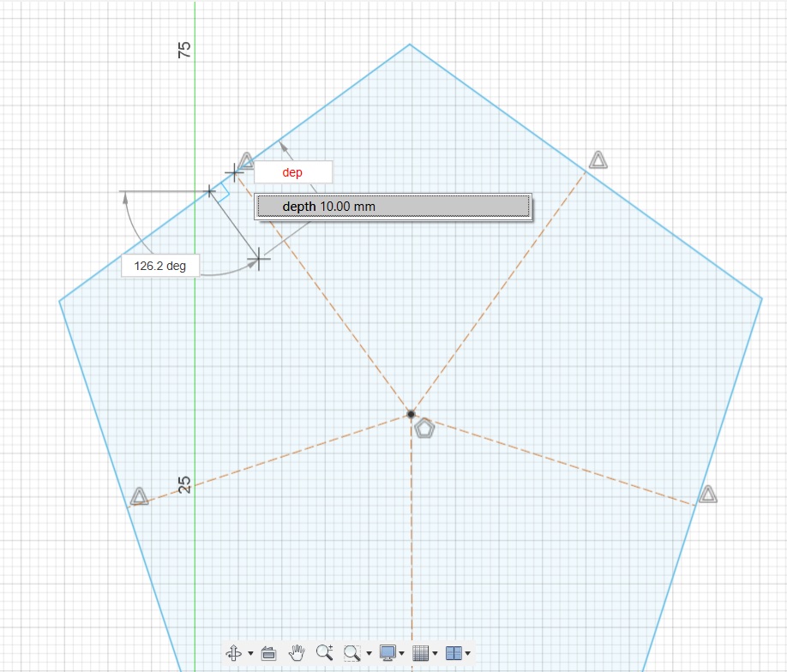The width and height of the screenshot is (787, 672).
Task: Select the polygon constraint icon near center
Action: [x=424, y=429]
